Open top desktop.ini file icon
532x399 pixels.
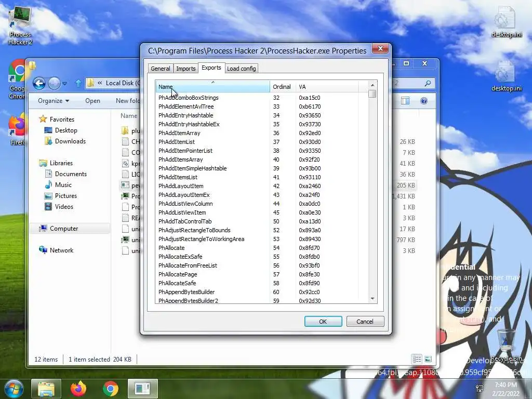(x=506, y=21)
